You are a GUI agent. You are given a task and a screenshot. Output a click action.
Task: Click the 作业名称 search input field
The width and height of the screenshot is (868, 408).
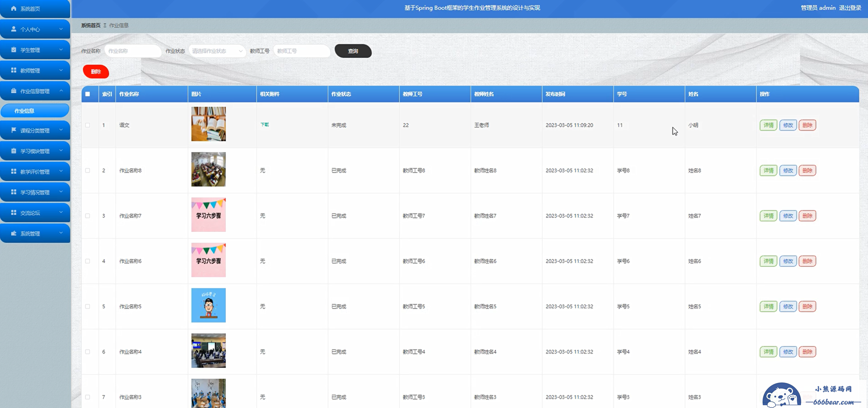133,51
